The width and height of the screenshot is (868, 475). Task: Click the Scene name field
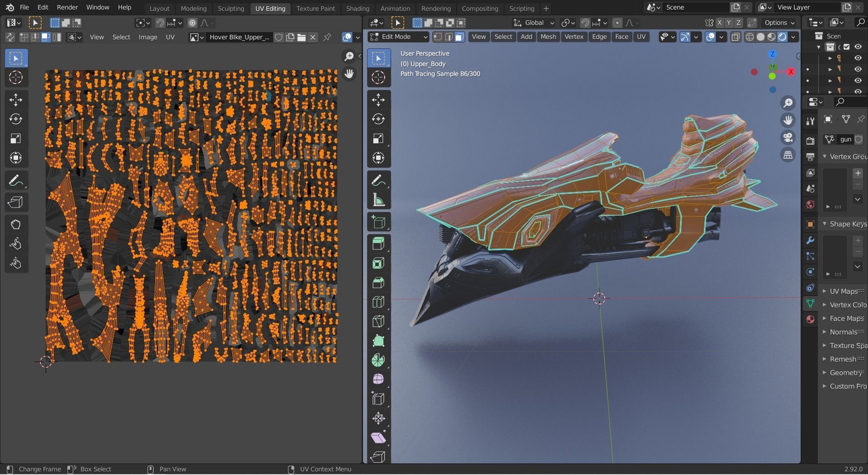click(696, 8)
